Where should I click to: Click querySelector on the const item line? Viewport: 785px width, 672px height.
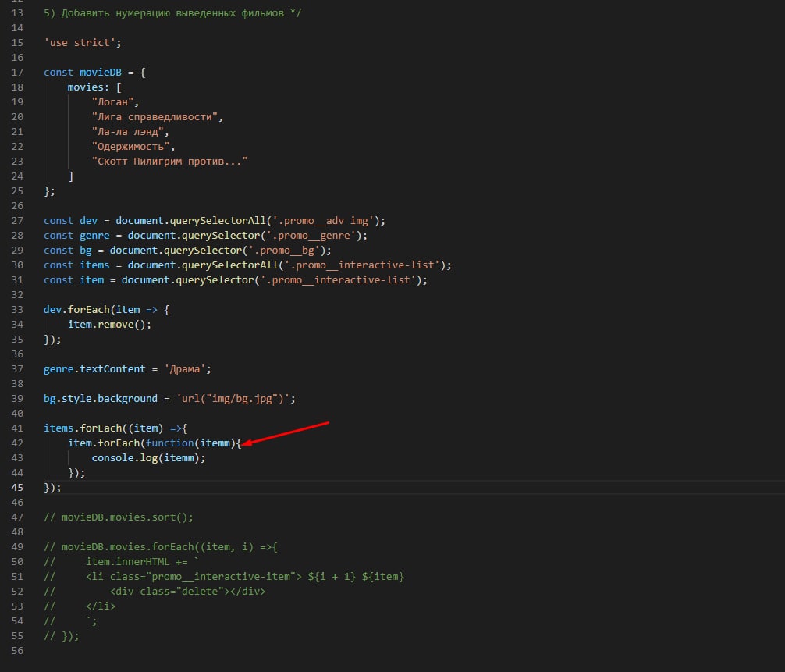[x=215, y=280]
